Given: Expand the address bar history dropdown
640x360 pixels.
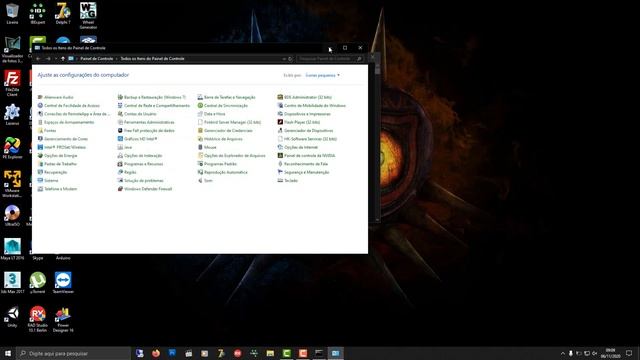Looking at the screenshot, I should click(284, 59).
